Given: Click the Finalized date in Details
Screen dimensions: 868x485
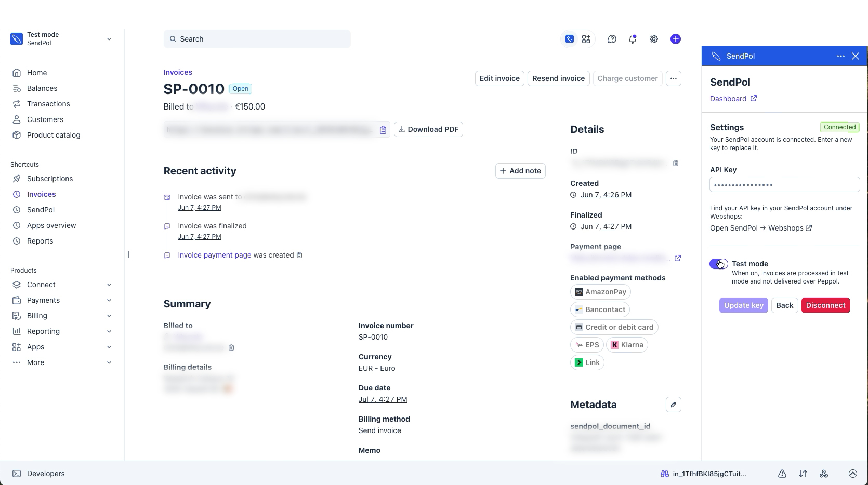Looking at the screenshot, I should coord(606,226).
